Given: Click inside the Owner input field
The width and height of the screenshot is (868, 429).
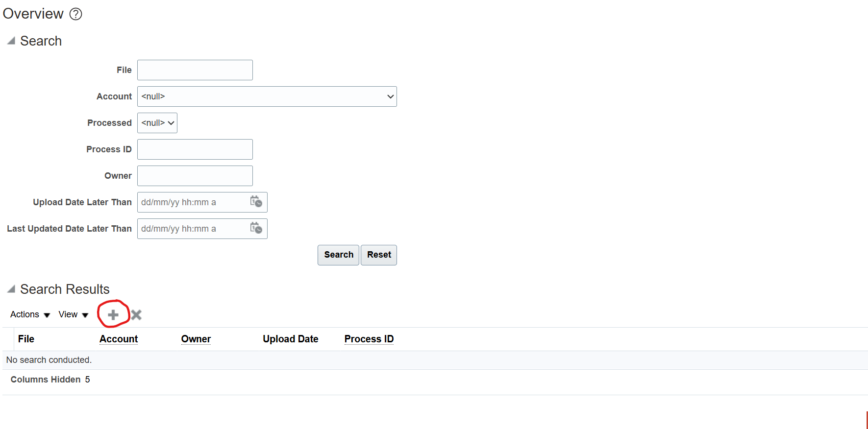Looking at the screenshot, I should (195, 175).
